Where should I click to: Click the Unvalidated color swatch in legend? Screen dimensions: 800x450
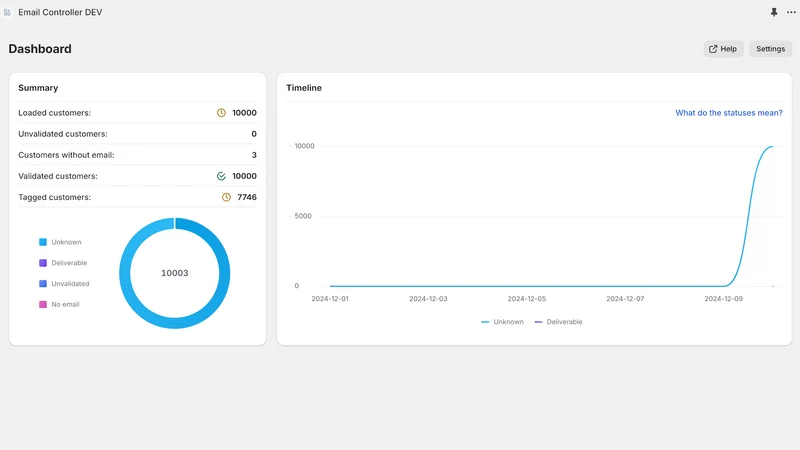tap(43, 284)
